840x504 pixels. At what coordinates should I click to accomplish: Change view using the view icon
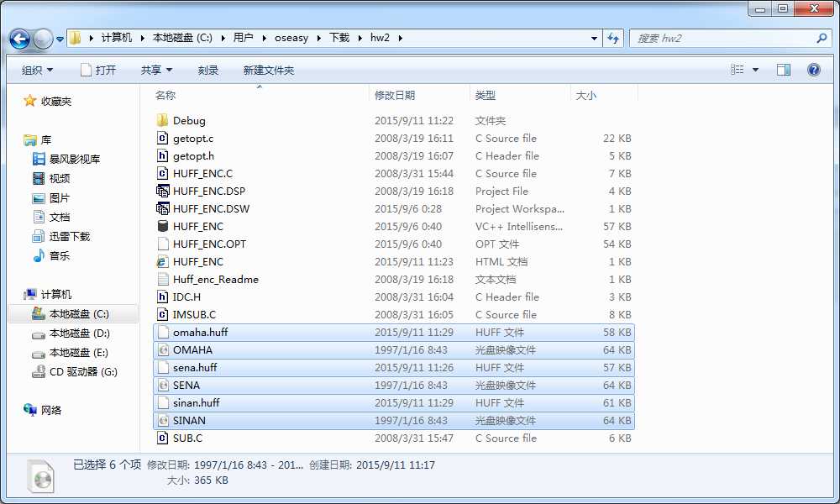[738, 70]
